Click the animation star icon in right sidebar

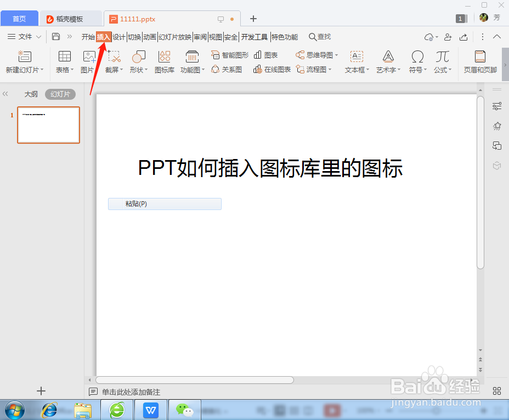click(497, 126)
